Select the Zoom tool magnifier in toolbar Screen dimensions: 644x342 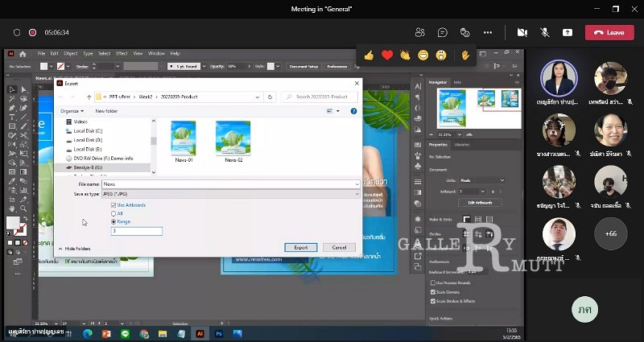24,209
